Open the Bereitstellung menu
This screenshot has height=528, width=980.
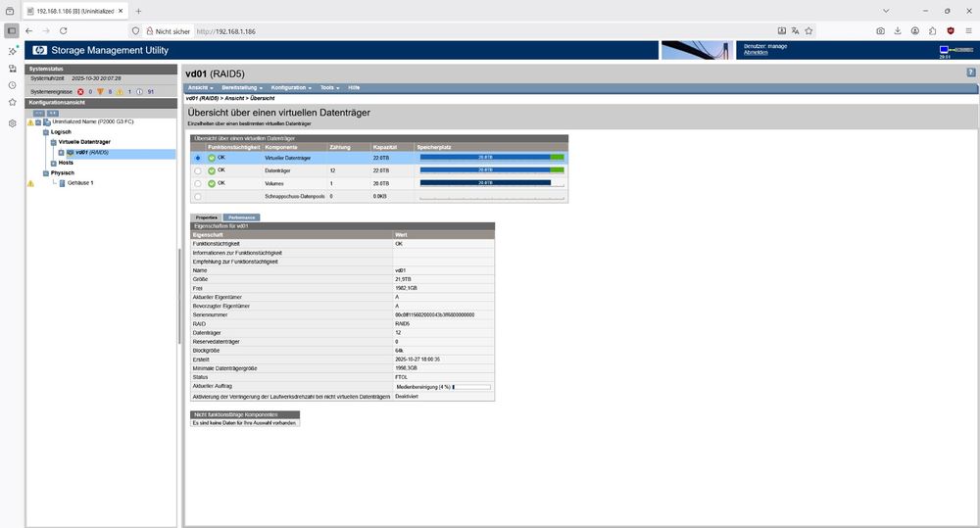(242, 87)
